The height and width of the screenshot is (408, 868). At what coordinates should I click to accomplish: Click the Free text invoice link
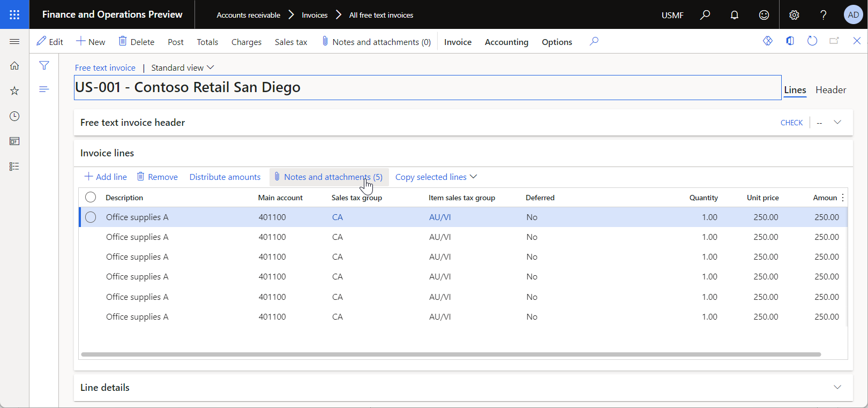(x=105, y=67)
